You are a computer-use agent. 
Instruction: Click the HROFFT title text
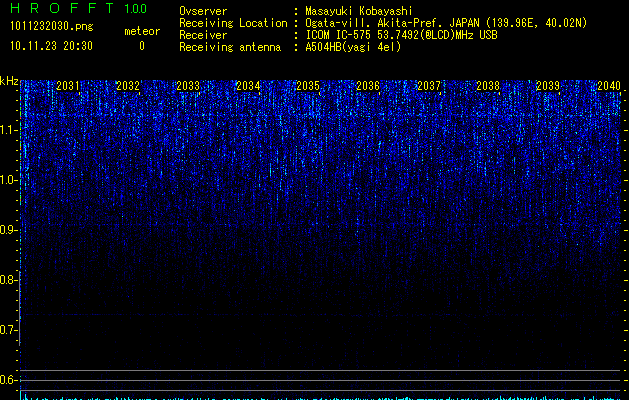click(62, 8)
